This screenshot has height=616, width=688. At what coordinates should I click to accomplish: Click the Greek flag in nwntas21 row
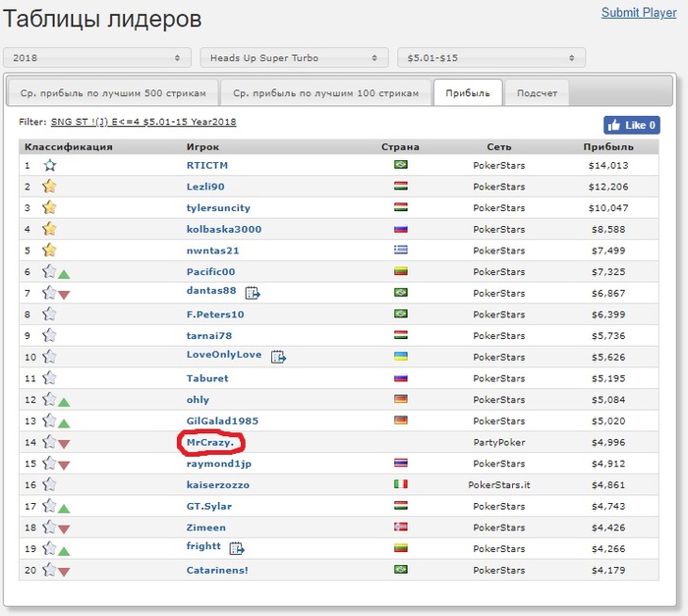point(401,250)
